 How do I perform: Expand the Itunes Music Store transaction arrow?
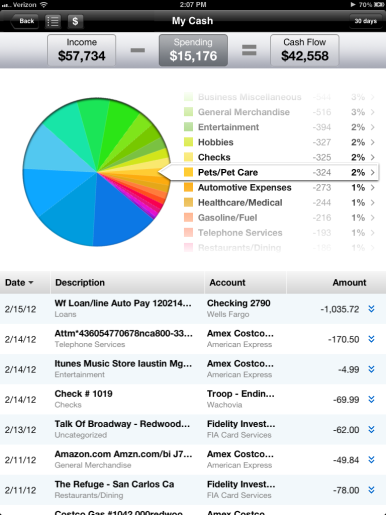(371, 369)
